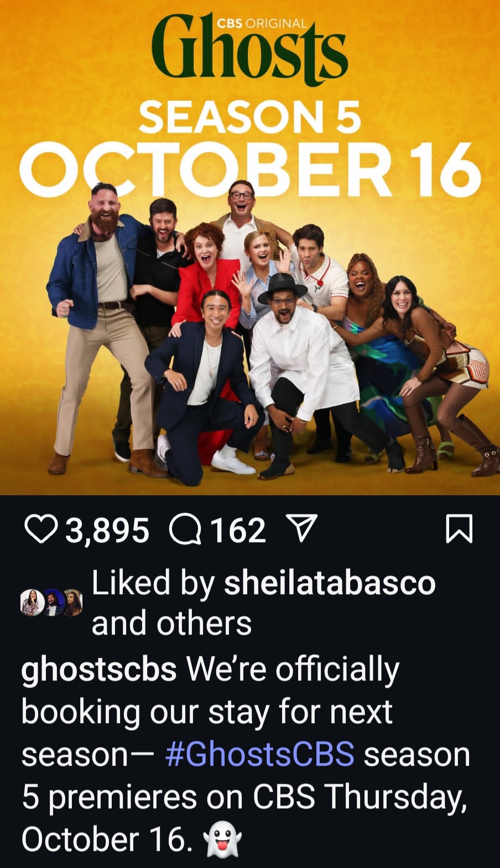Tap the ghost emoji in the caption
Image resolution: width=500 pixels, height=868 pixels.
(x=222, y=839)
